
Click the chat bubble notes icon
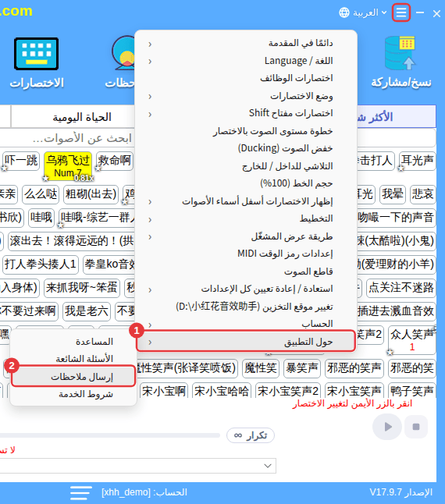pos(123,53)
